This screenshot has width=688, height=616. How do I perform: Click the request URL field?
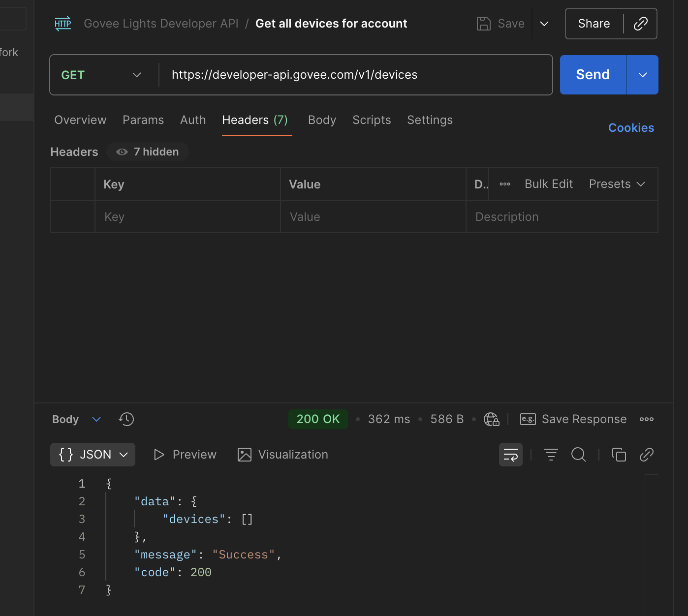[354, 75]
